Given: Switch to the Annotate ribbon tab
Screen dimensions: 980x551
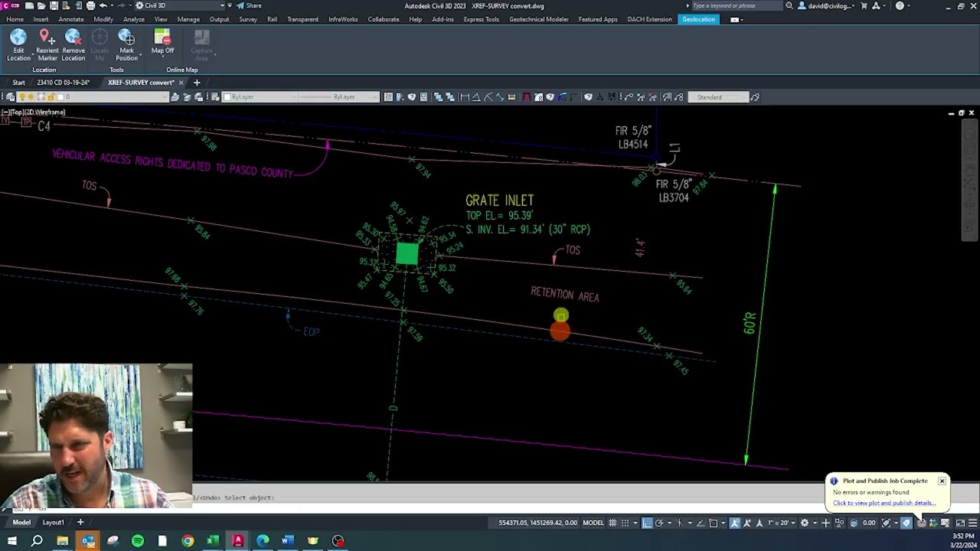Looking at the screenshot, I should [71, 19].
